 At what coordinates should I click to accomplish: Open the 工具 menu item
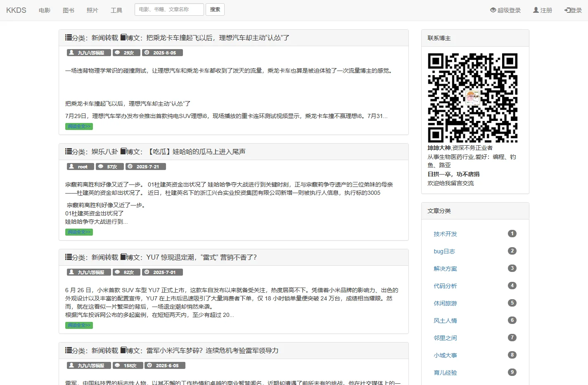[116, 10]
